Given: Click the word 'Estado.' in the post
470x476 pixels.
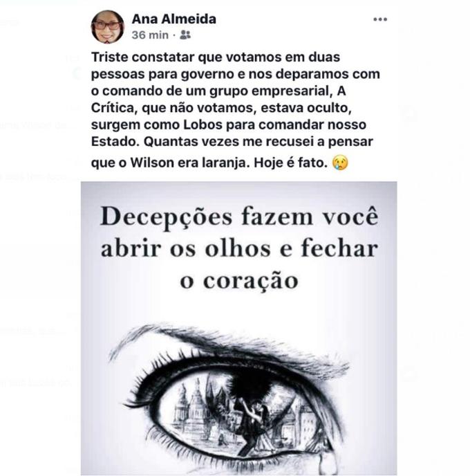Looking at the screenshot, I should coord(115,141).
